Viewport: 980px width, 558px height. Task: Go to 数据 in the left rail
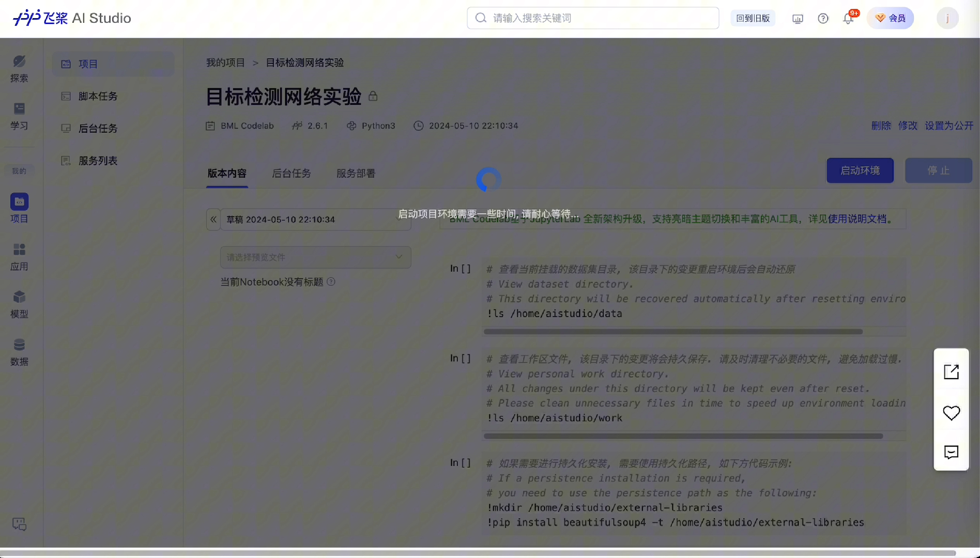pyautogui.click(x=19, y=352)
